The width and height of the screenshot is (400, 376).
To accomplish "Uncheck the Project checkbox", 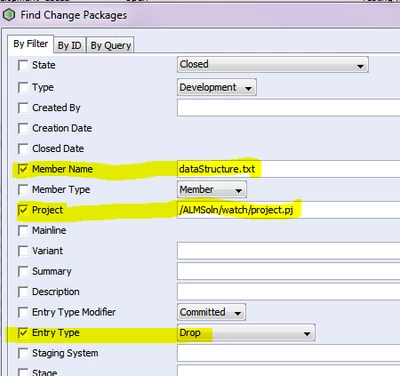I will pyautogui.click(x=23, y=210).
